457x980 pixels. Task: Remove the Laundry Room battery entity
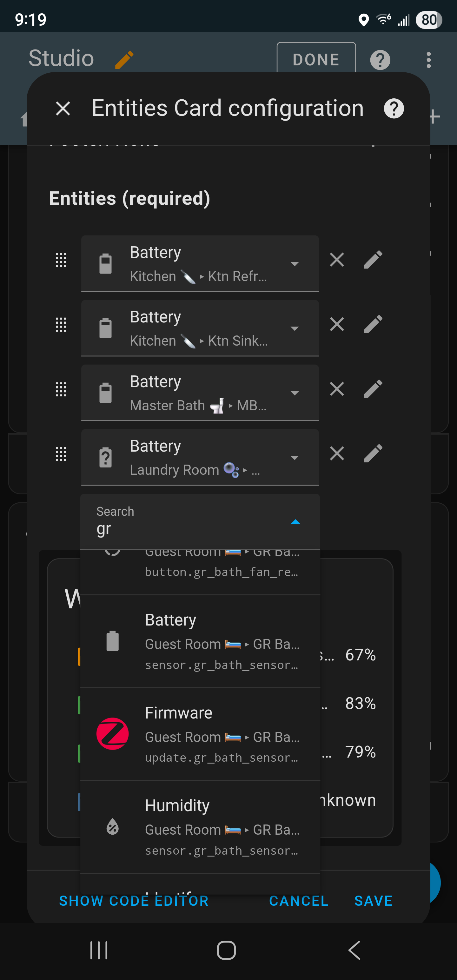(x=337, y=454)
